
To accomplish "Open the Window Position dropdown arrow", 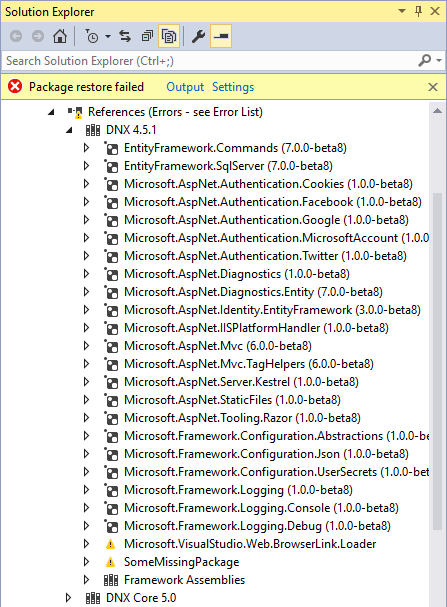I will click(402, 11).
